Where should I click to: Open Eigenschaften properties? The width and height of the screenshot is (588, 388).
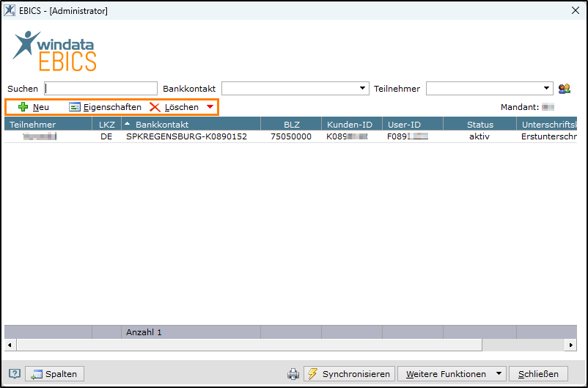click(105, 107)
